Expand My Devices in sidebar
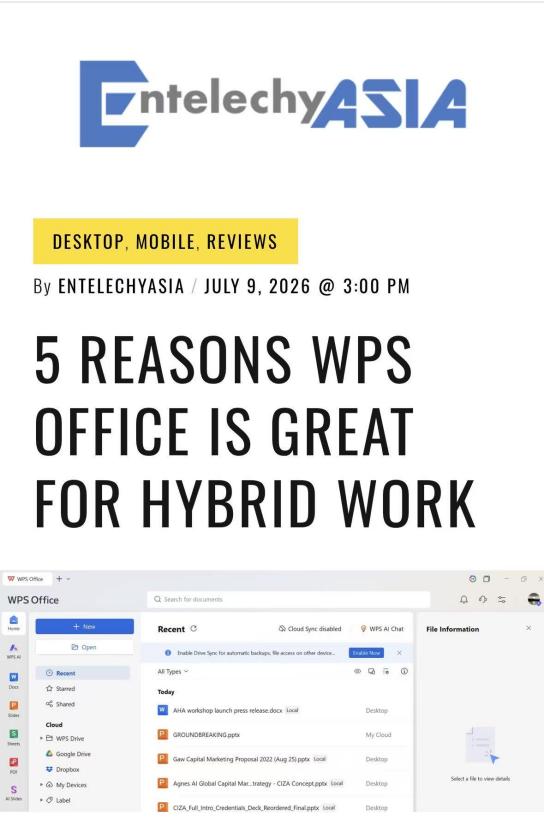This screenshot has width=544, height=833. [41, 785]
